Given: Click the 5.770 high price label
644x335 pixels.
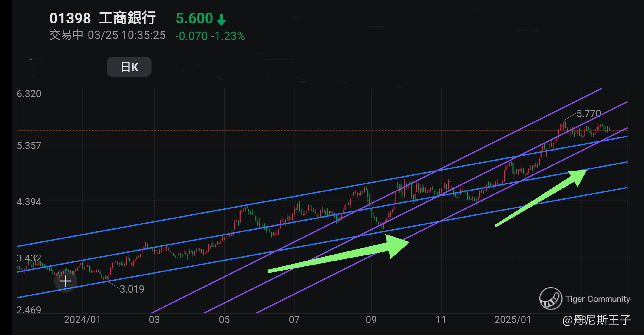Looking at the screenshot, I should 588,114.
